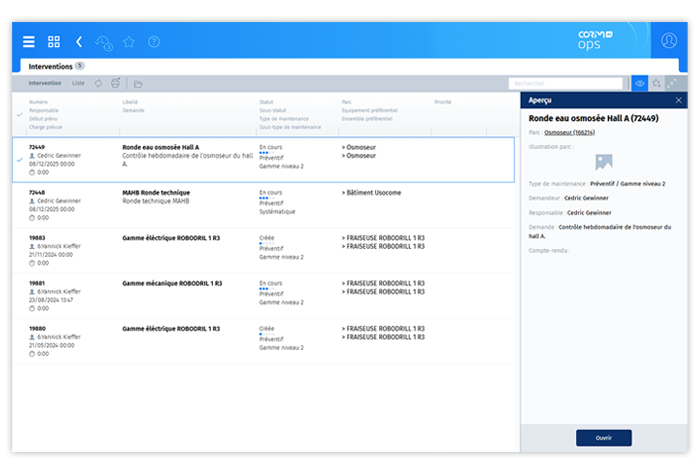This screenshot has height=474, width=700.
Task: Follow the Osmoseur (166214) link
Action: pyautogui.click(x=569, y=132)
